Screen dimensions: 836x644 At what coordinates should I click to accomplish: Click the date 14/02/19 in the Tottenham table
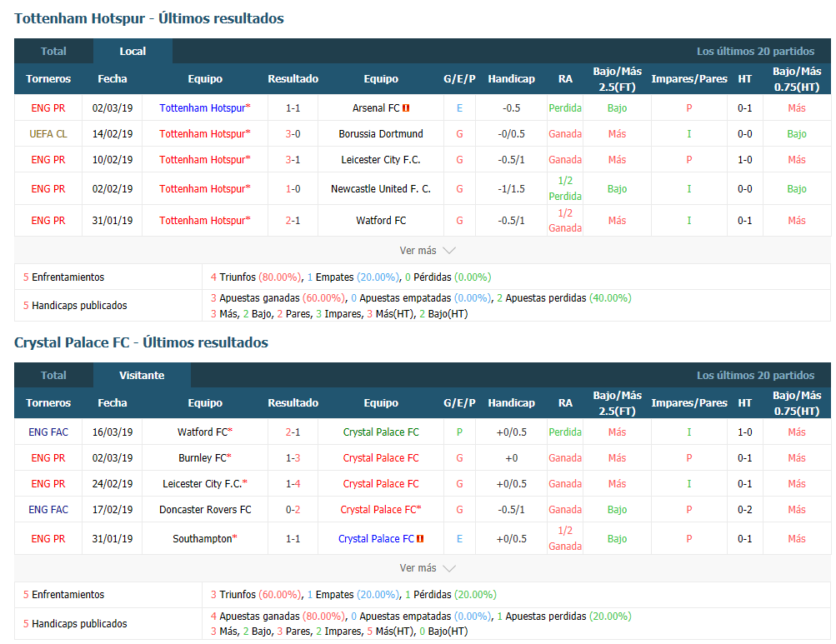pyautogui.click(x=112, y=134)
